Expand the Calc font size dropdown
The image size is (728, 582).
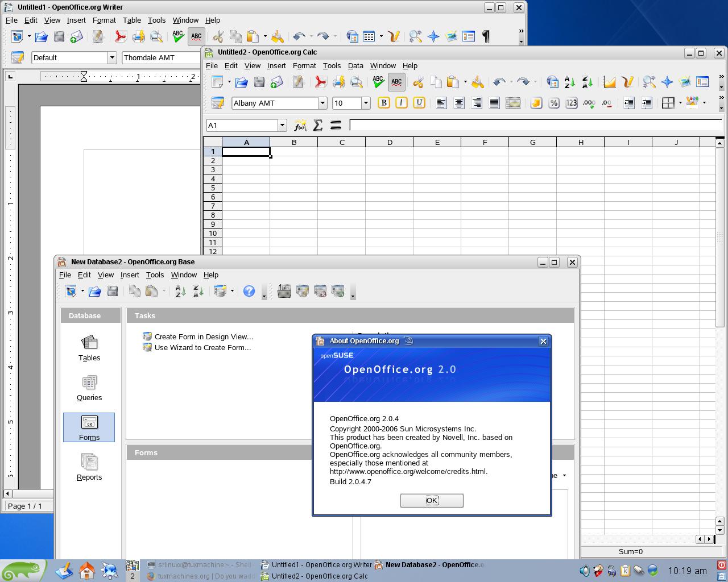tap(366, 103)
